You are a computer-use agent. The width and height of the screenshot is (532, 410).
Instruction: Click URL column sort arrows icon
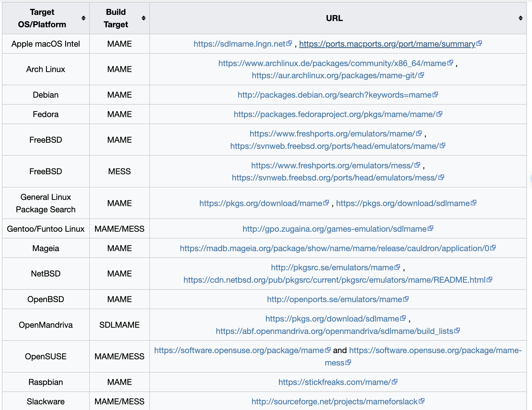(520, 18)
